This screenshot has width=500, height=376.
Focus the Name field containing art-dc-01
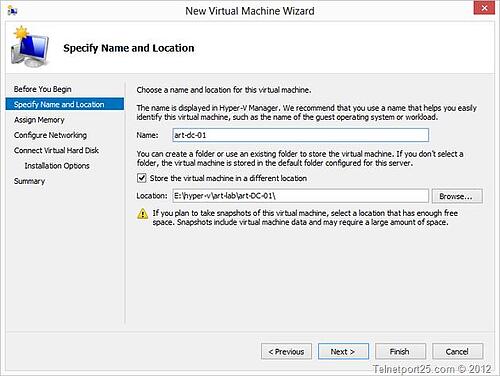[x=301, y=135]
